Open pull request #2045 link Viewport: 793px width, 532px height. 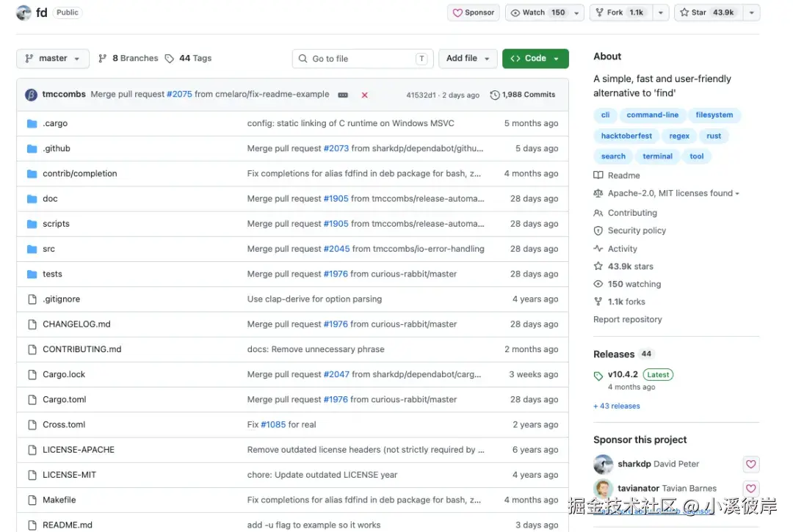coord(337,249)
